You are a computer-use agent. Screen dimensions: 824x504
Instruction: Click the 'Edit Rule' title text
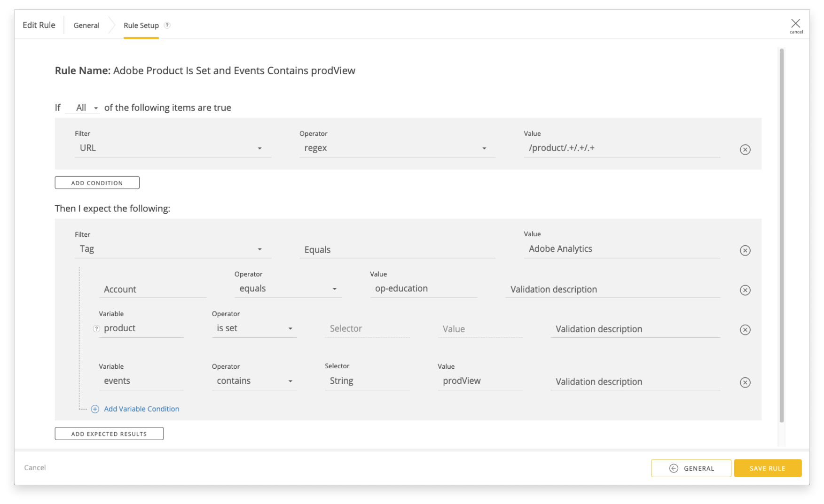point(39,25)
